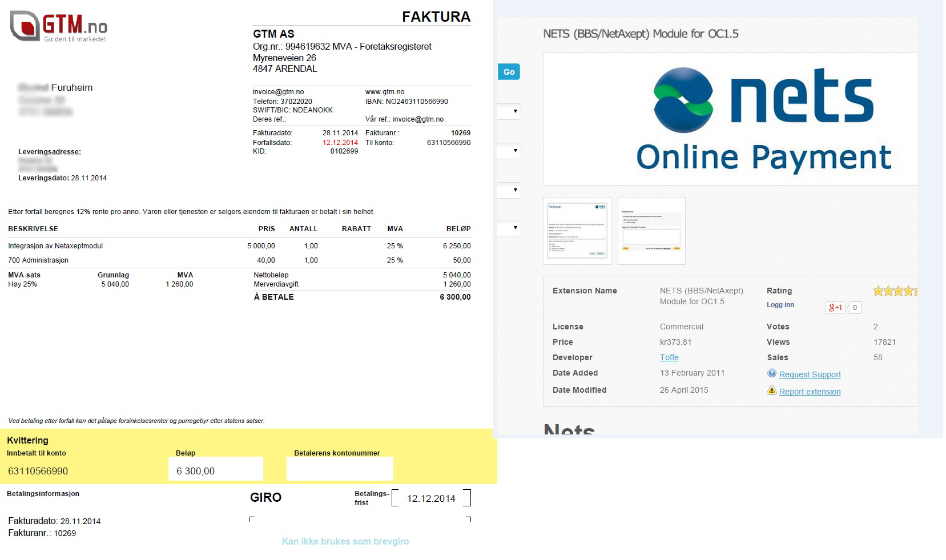946x560 pixels.
Task: Click the Sales count 58
Action: pyautogui.click(x=877, y=357)
